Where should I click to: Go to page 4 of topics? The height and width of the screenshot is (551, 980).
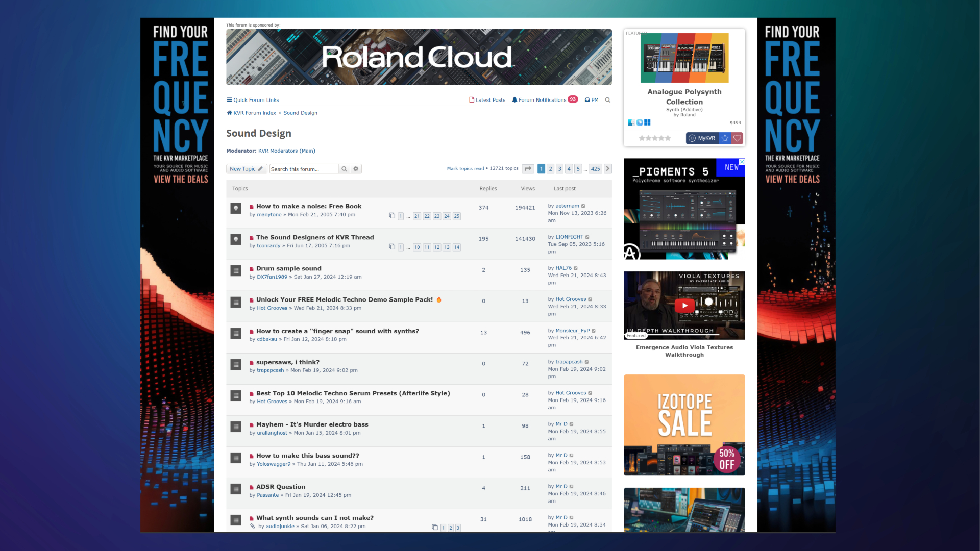pyautogui.click(x=569, y=169)
